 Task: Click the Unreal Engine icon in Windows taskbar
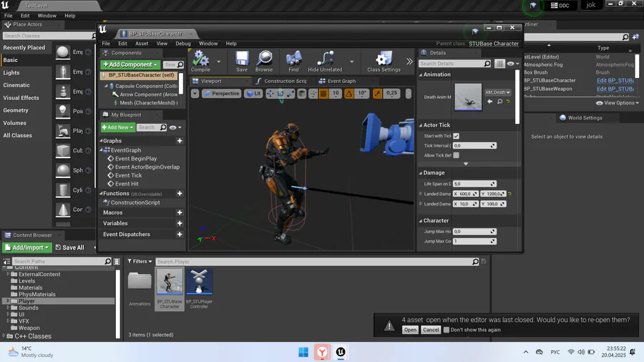coord(341,352)
